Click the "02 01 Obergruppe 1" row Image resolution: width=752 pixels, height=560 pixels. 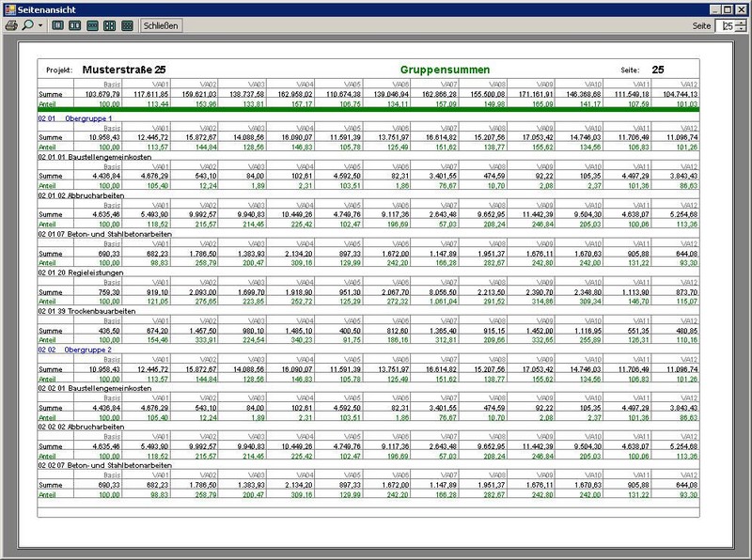coord(75,119)
